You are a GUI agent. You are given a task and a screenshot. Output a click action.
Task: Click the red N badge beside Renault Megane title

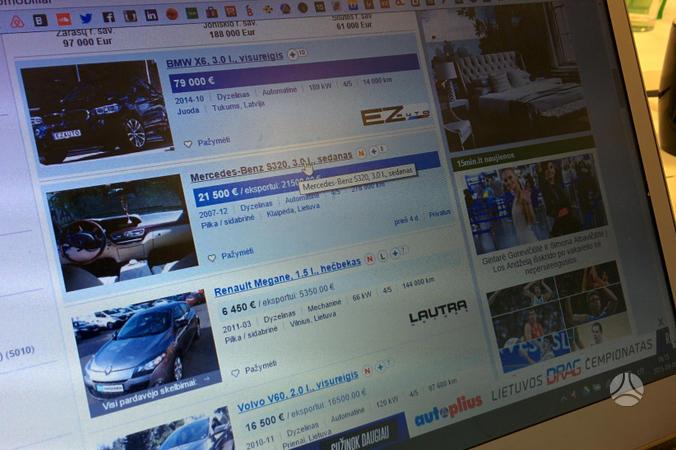coord(369,259)
